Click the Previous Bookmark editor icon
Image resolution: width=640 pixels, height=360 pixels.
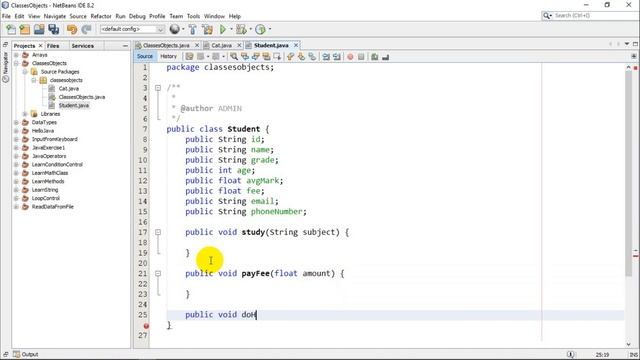coord(290,57)
